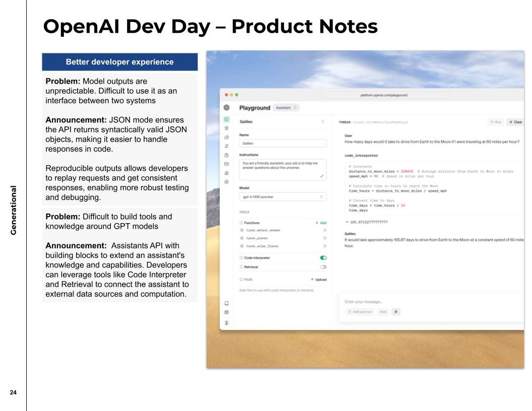The height and width of the screenshot is (411, 532).
Task: Select the track_solar_flares function row
Action: pos(283,246)
